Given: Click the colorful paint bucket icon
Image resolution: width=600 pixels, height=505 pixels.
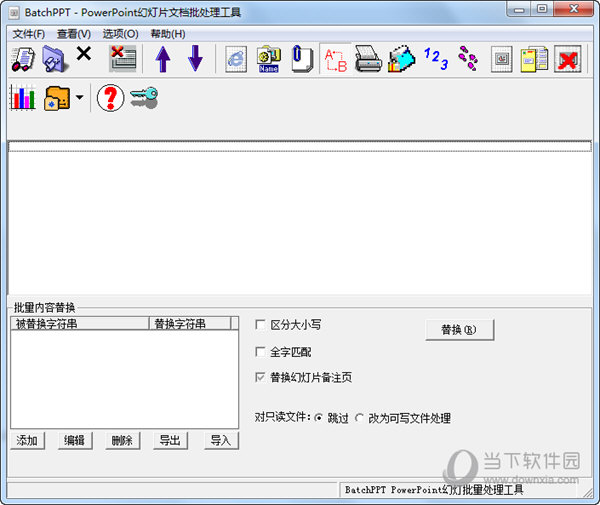Looking at the screenshot, I should pos(401,59).
